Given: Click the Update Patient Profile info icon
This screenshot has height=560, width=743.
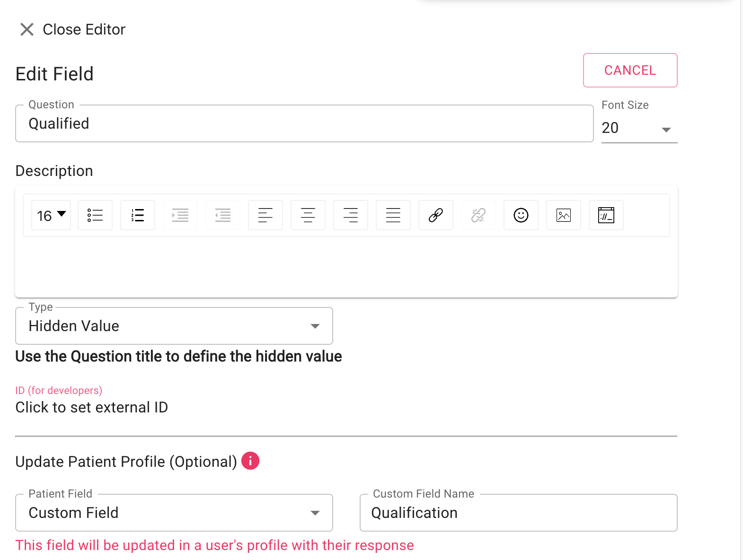Looking at the screenshot, I should 250,461.
